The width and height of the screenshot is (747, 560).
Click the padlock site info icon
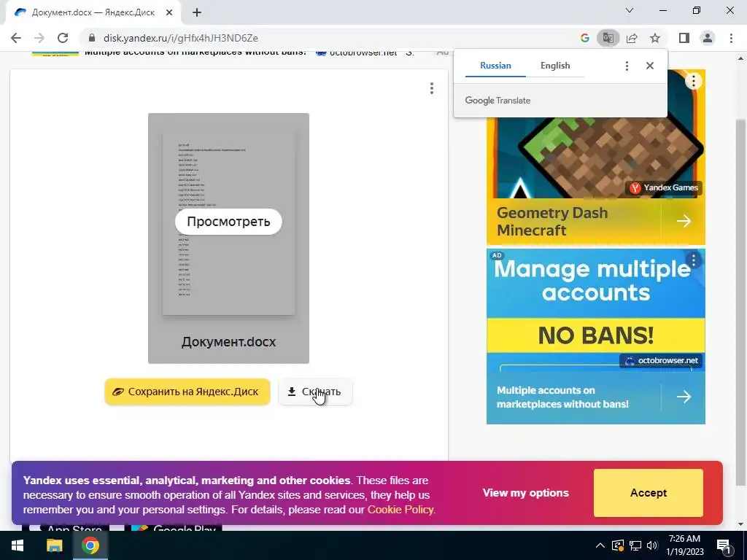(92, 38)
